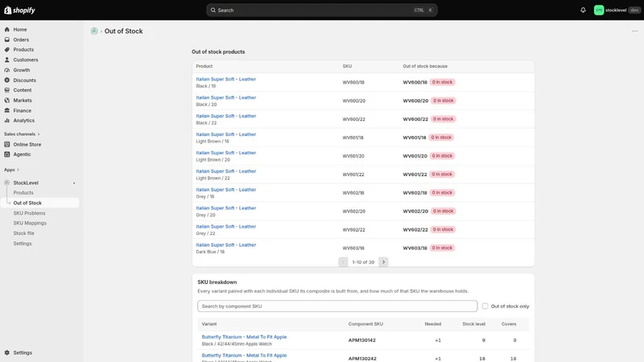Open the stocklevel account avatar
644x362 pixels.
point(598,10)
